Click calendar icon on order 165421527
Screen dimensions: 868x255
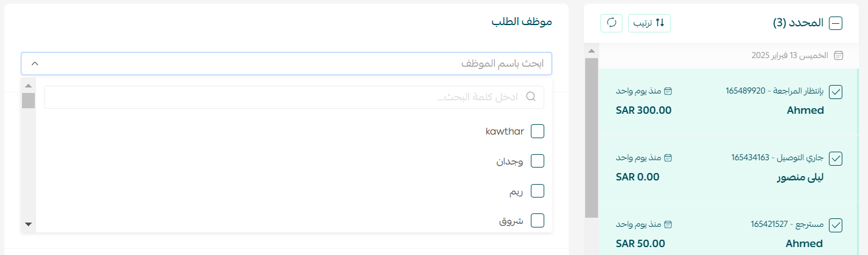pos(668,224)
